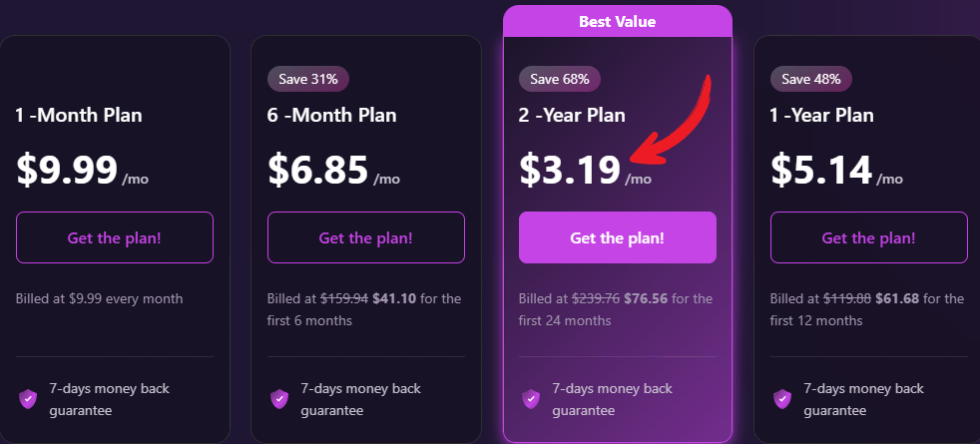Click the Save 31% badge
Screen dimensions: 980x444
pos(308,78)
